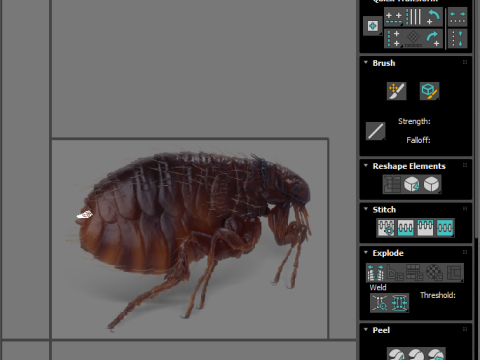Collapse the Explode rollout
This screenshot has width=480, height=360.
tap(366, 253)
